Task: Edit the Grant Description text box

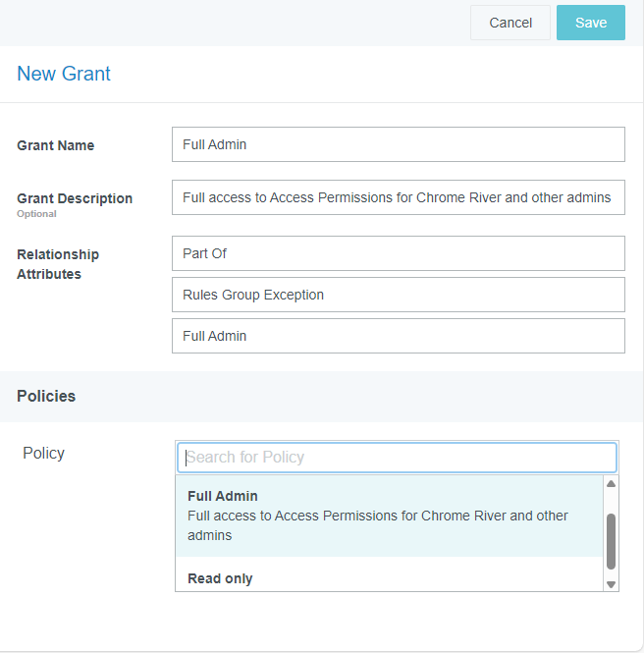Action: [x=398, y=197]
